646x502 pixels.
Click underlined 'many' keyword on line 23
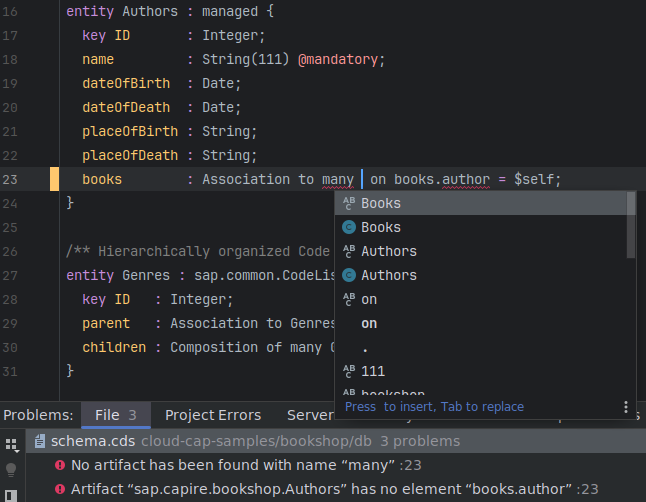[x=338, y=180]
